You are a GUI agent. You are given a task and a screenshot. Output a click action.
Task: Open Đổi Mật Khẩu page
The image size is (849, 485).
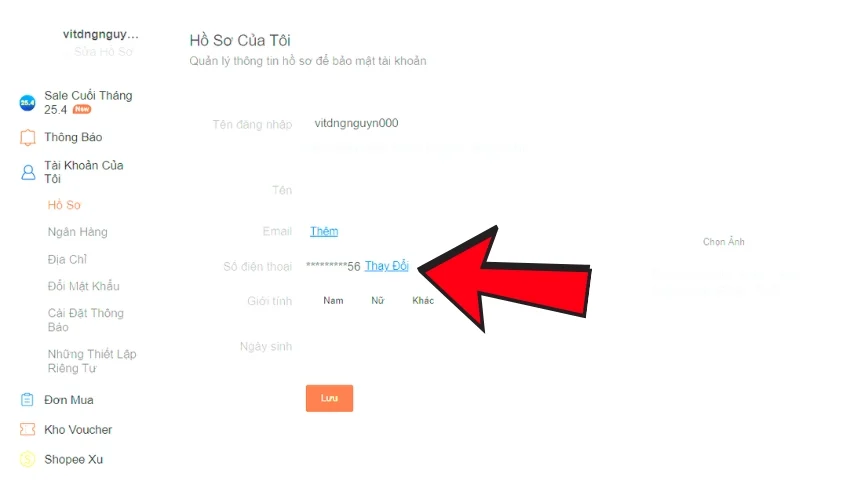pyautogui.click(x=83, y=286)
